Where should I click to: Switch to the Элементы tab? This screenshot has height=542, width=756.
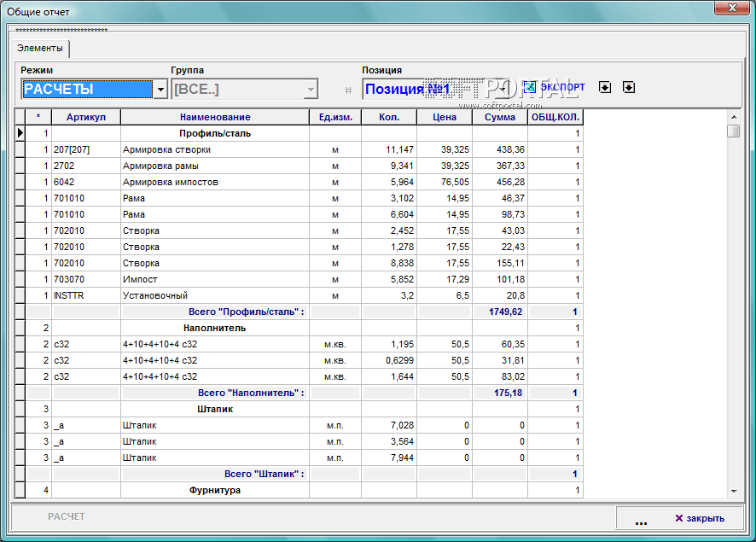[40, 49]
